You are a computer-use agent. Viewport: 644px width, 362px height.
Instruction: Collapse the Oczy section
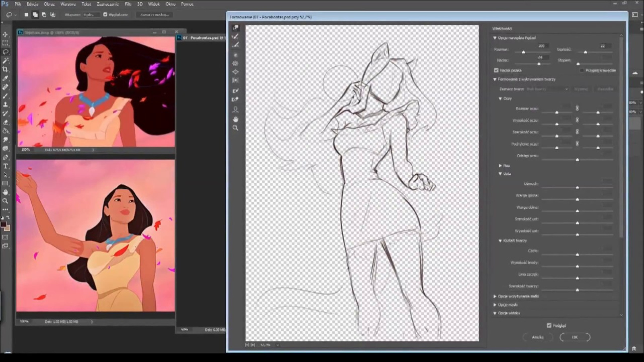click(500, 99)
